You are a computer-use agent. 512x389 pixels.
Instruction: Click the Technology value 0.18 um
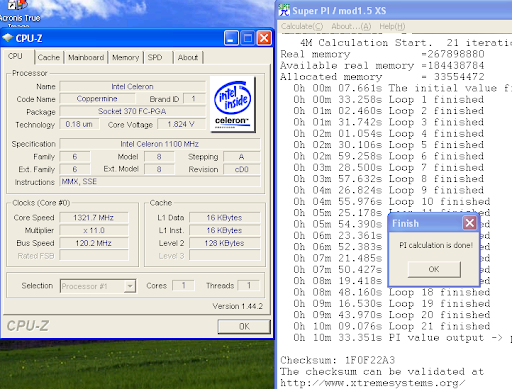click(x=79, y=124)
